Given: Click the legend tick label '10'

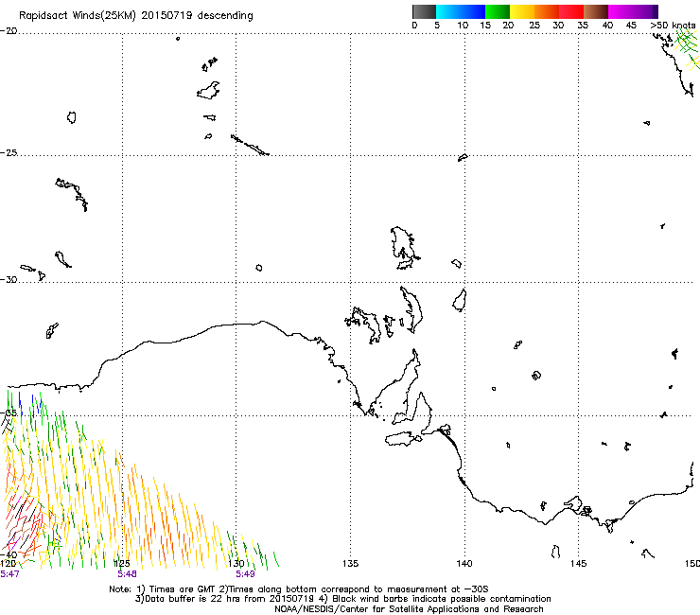Looking at the screenshot, I should click(463, 26).
